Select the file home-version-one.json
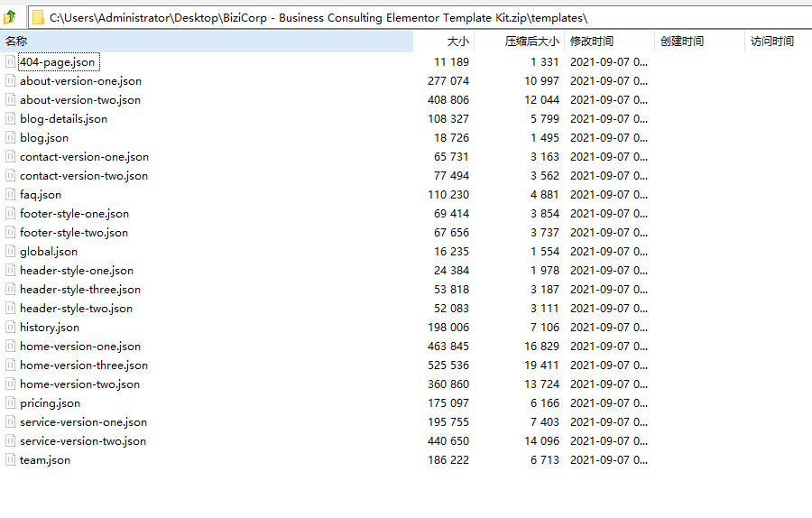Screen dimensions: 812x518 pyautogui.click(x=80, y=347)
